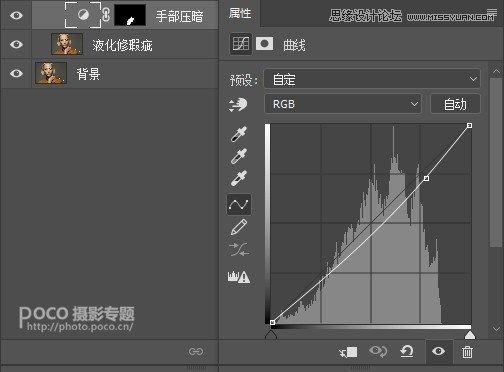Viewport: 504px width, 372px height.
Task: Select the black layer mask thumbnail
Action: [130, 15]
